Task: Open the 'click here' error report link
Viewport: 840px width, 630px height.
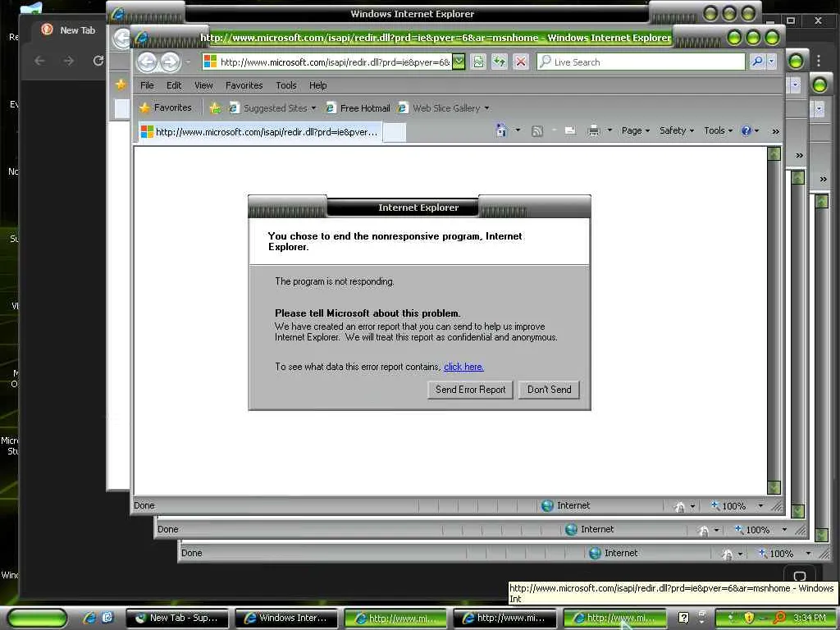Action: [x=463, y=367]
